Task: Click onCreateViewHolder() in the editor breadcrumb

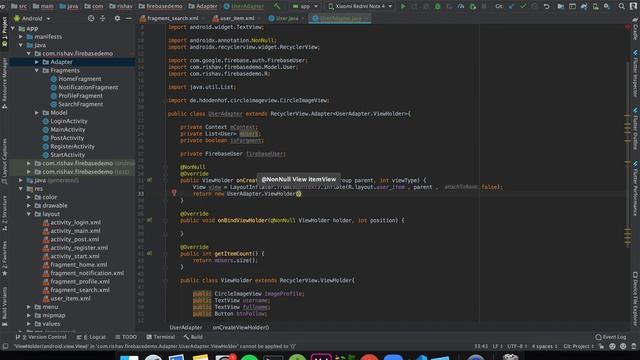Action: pyautogui.click(x=240, y=327)
